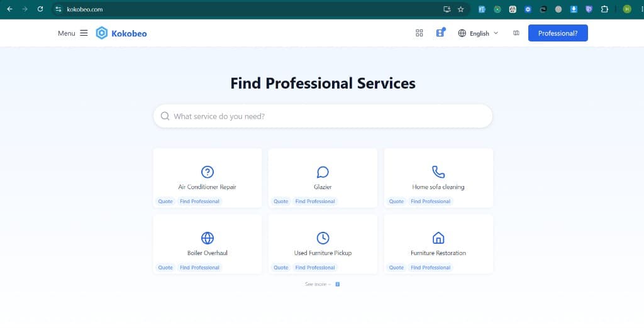Request a Quote for Boiler Overhaul

(x=165, y=268)
